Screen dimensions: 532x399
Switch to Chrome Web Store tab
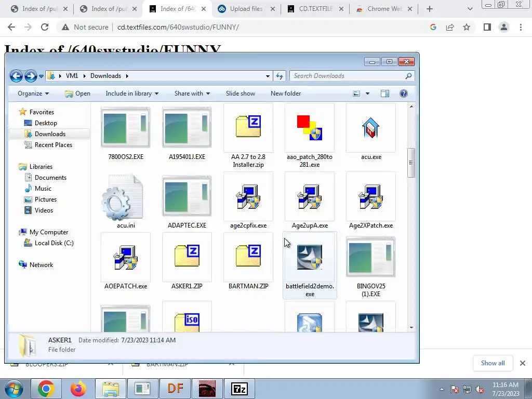[384, 9]
